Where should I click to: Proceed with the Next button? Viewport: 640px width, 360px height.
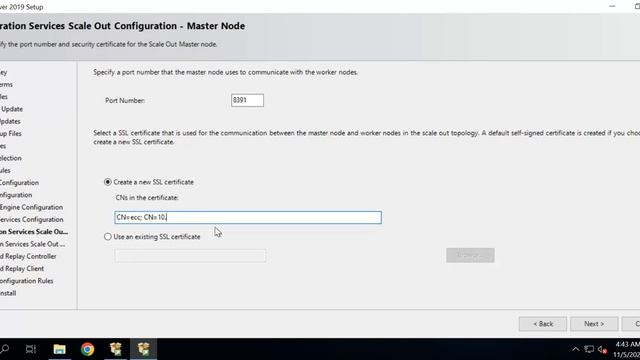point(594,324)
